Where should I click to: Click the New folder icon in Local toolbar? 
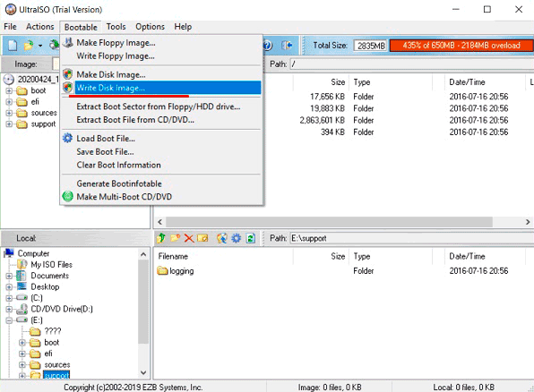[176, 238]
